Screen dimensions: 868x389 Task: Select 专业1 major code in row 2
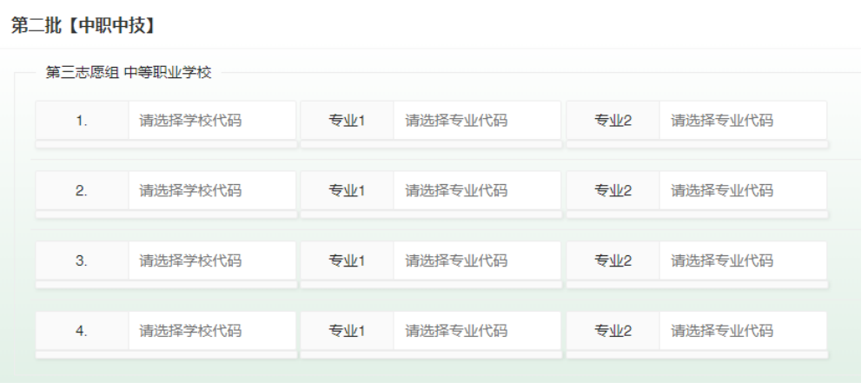pos(476,191)
